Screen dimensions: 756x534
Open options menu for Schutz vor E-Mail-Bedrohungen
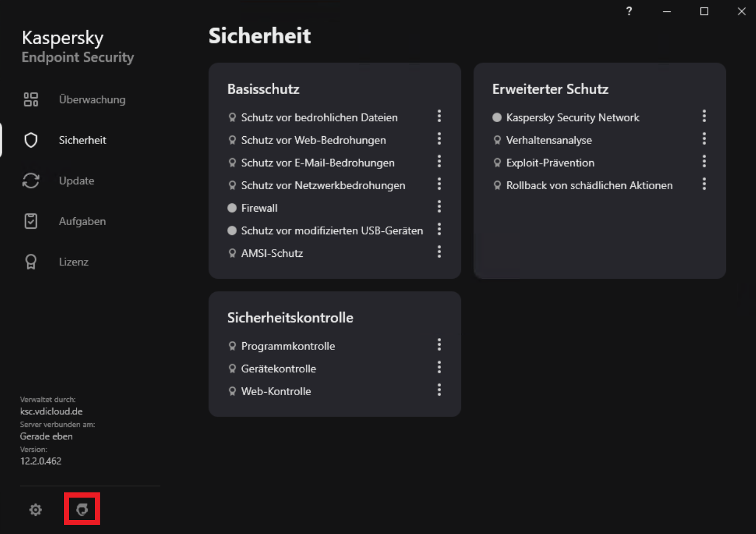[440, 161]
